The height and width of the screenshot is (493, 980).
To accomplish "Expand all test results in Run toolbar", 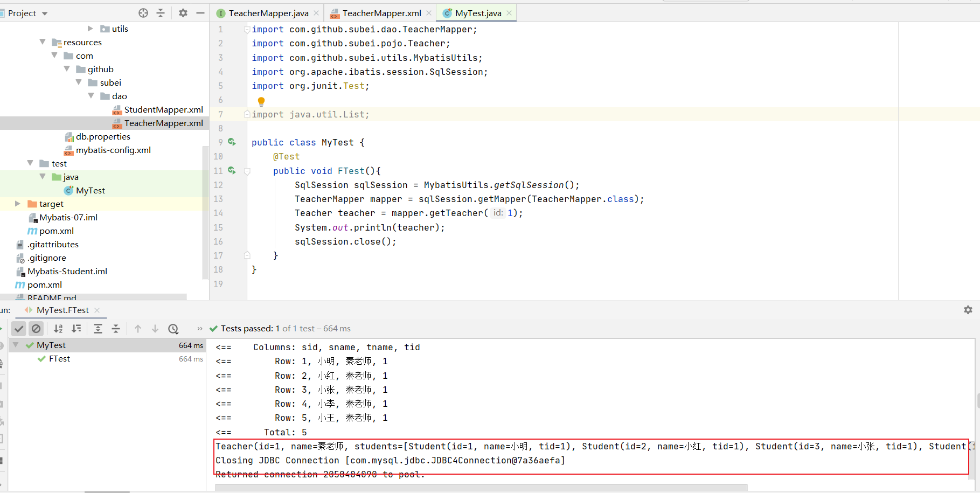I will pos(98,329).
